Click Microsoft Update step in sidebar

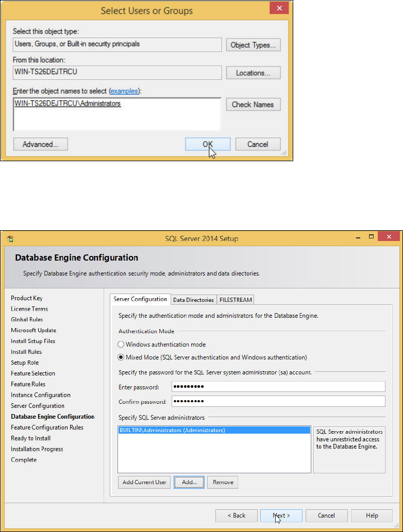[x=33, y=331]
